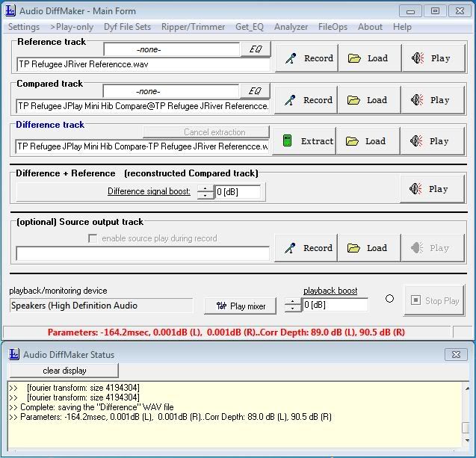
Task: Load a file into Reference track
Action: point(369,58)
